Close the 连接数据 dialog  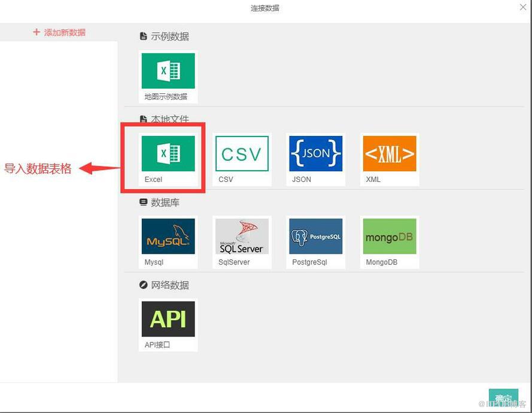point(523,7)
